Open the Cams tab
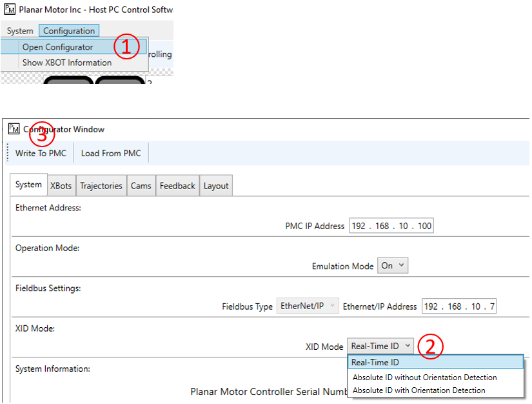The width and height of the screenshot is (532, 404). [141, 186]
